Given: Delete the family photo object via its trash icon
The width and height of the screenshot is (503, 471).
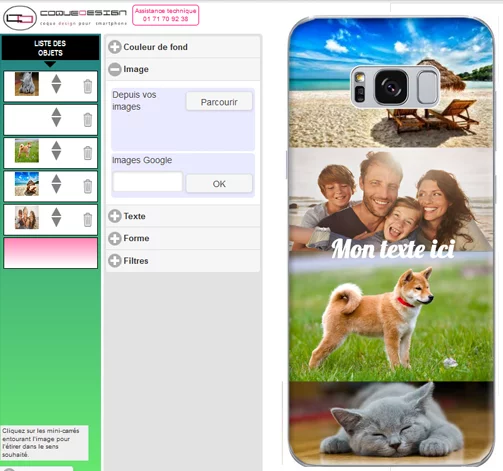Looking at the screenshot, I should (88, 220).
